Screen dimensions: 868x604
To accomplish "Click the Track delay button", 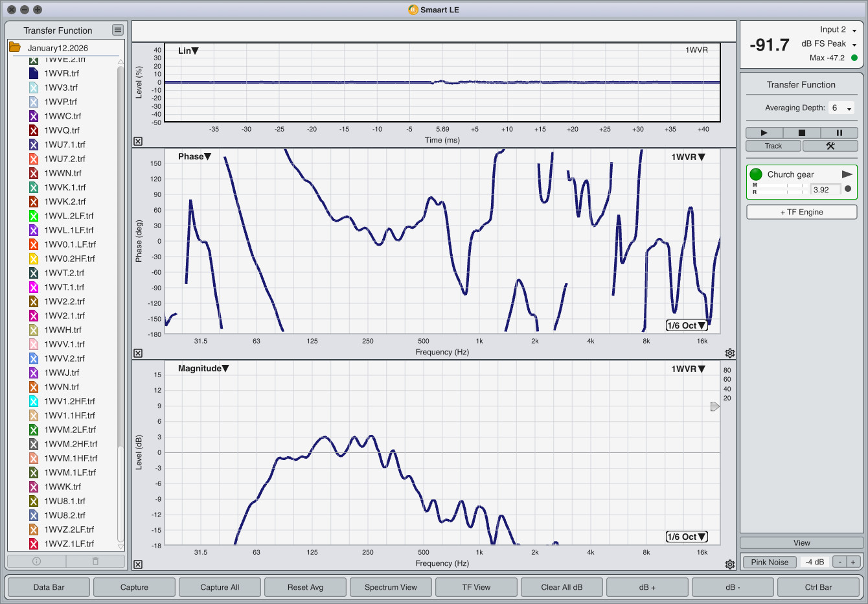I will pyautogui.click(x=773, y=146).
